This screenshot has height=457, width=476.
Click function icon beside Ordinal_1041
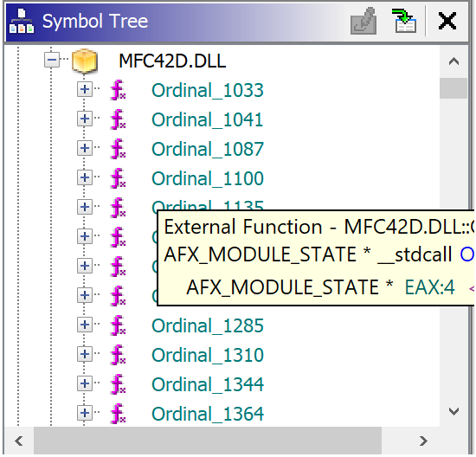pos(118,119)
